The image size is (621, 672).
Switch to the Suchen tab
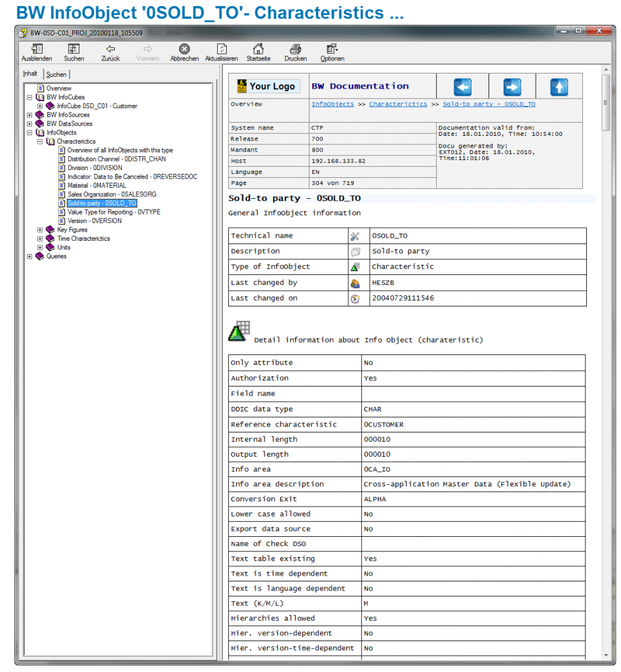click(x=56, y=75)
